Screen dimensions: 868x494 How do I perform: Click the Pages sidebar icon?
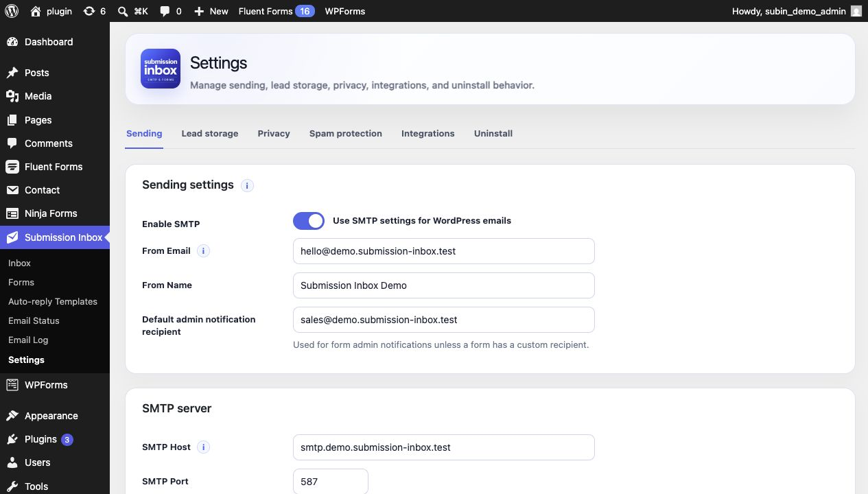[12, 120]
